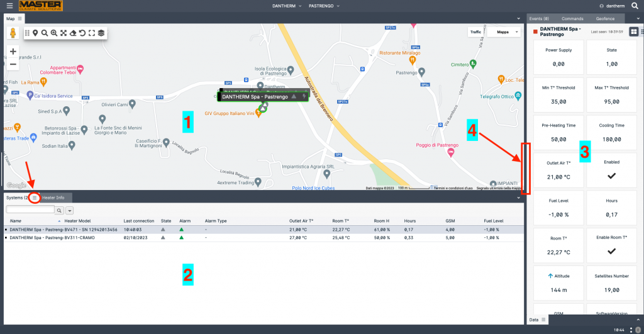
Task: Click the eraser tool in map toolbar
Action: coord(73,33)
